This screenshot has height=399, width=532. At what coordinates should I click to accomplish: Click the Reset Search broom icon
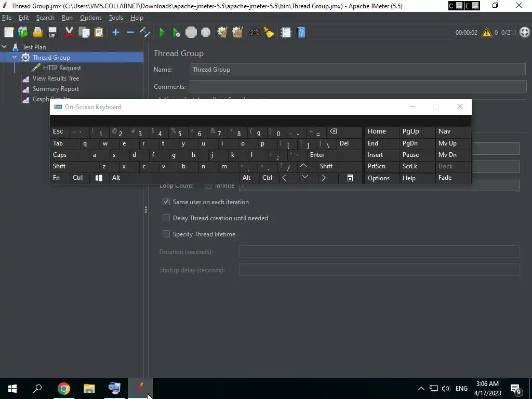pos(269,33)
